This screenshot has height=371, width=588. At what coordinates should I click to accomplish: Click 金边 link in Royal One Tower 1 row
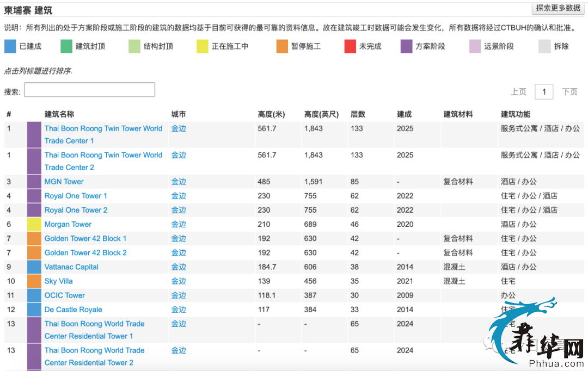tap(179, 196)
